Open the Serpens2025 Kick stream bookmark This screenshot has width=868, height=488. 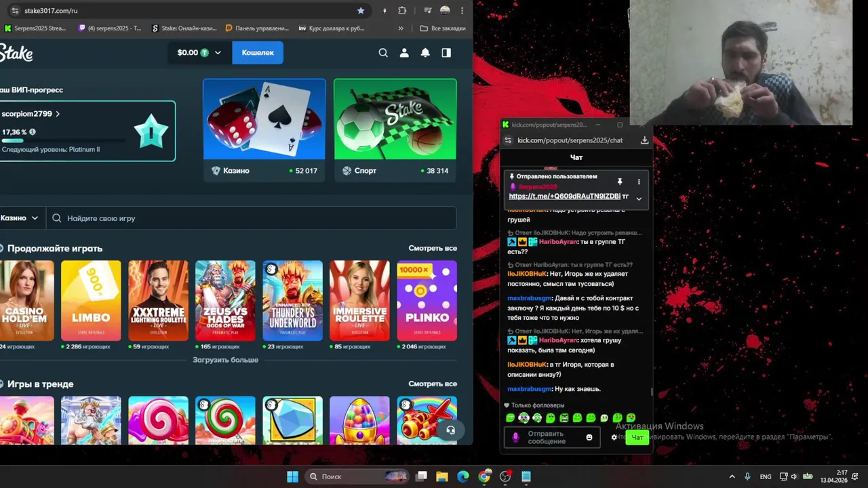click(x=35, y=28)
